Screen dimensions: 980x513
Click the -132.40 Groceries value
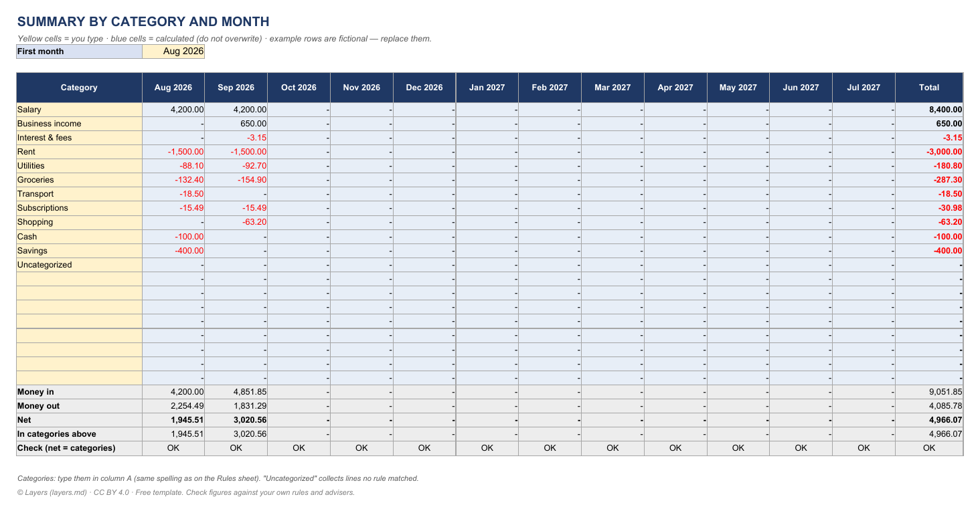[x=173, y=180]
